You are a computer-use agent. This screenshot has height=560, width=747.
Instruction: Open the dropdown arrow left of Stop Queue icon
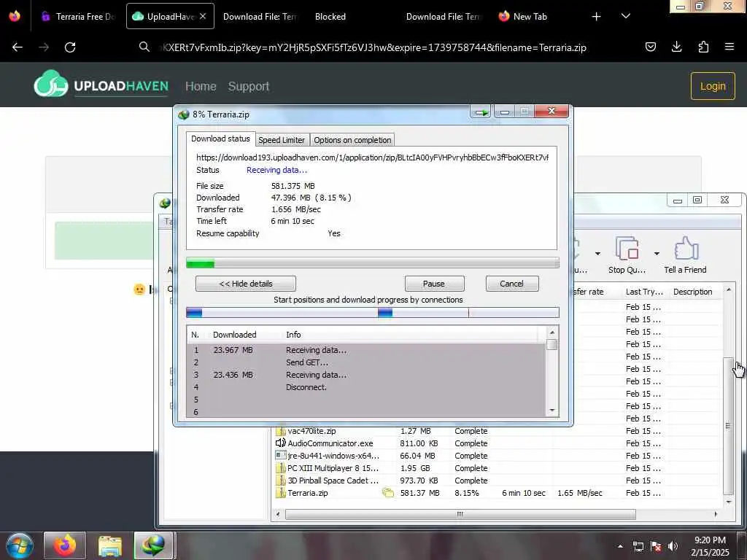pos(597,253)
